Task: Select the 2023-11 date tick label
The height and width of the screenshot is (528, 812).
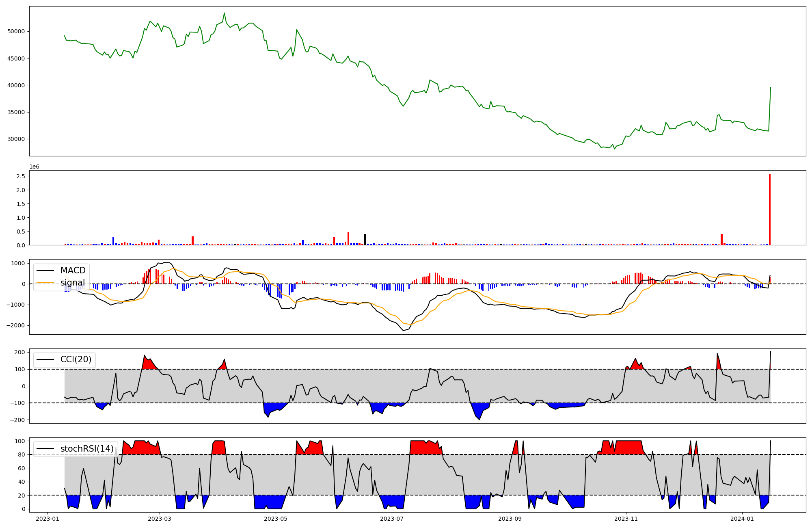Action: click(626, 518)
